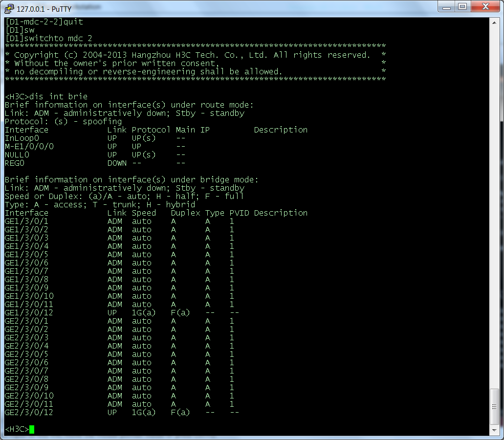Click the GE2/3/0/12 interface name

point(29,413)
